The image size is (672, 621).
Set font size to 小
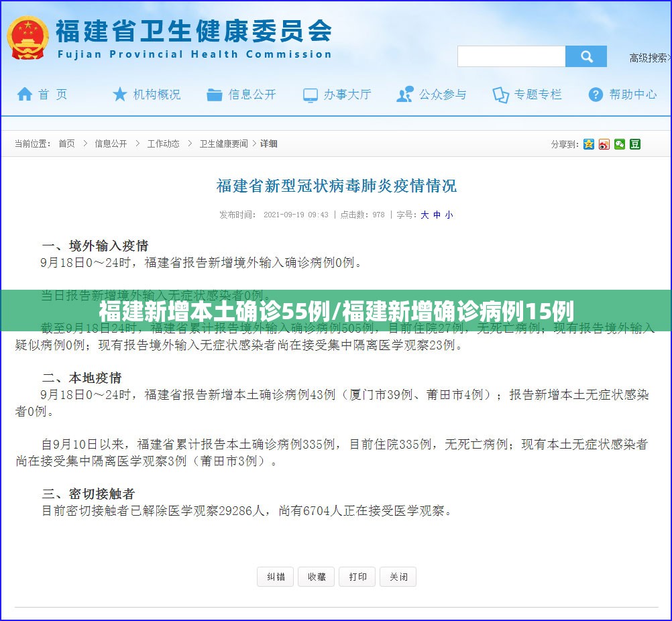pos(449,215)
